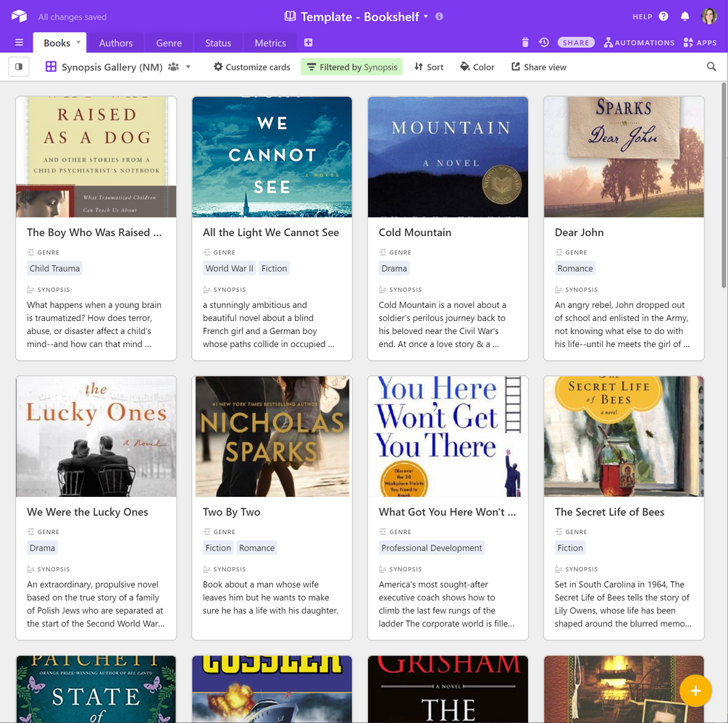728x723 pixels.
Task: Open the hamburger tables menu
Action: pyautogui.click(x=19, y=43)
